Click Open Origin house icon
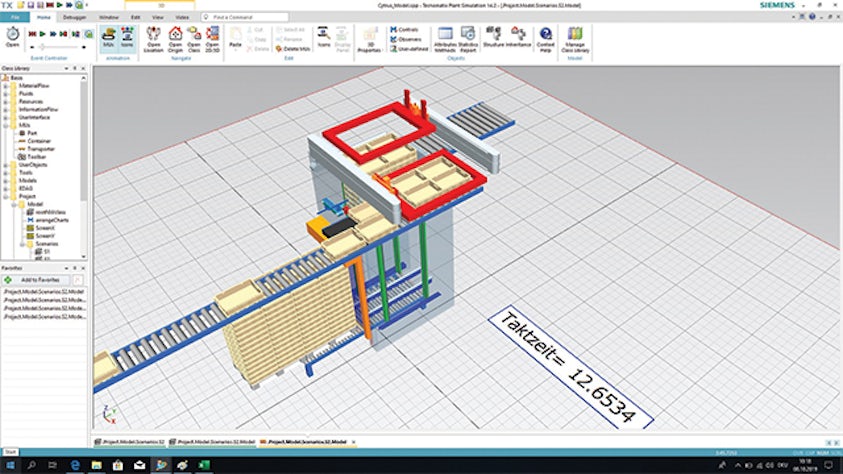This screenshot has height=474, width=843. click(x=175, y=39)
